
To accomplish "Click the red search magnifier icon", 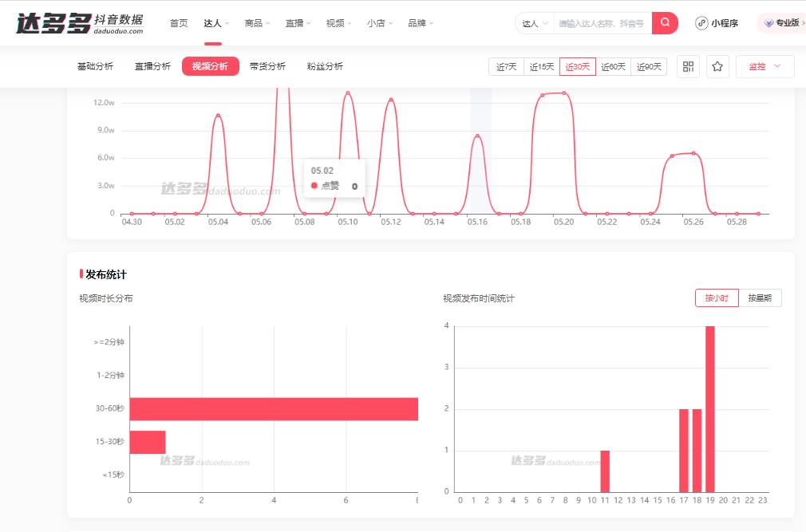I will click(x=665, y=23).
